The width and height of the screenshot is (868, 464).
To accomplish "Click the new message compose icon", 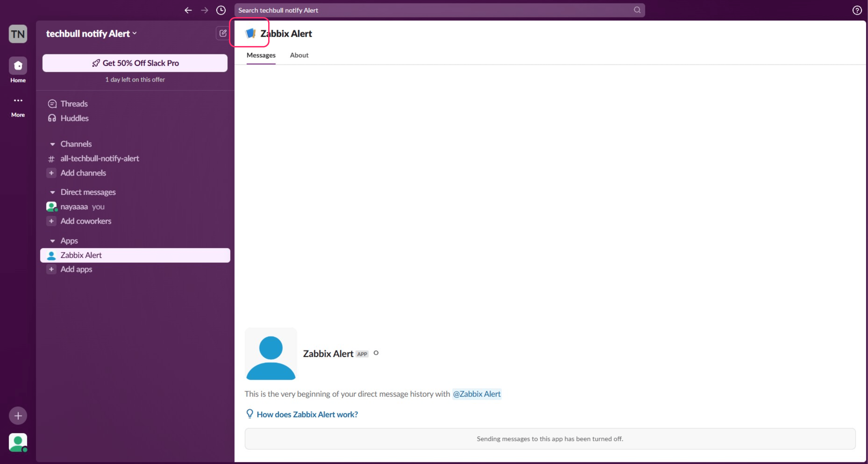I will (x=223, y=33).
